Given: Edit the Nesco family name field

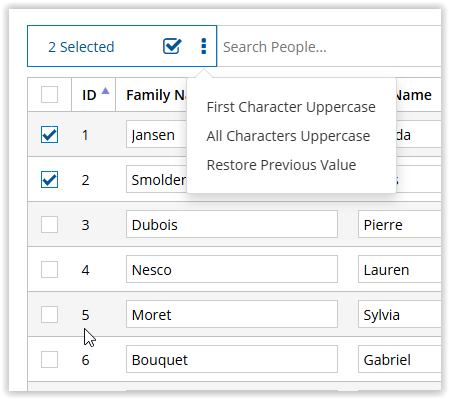Looking at the screenshot, I should (x=232, y=269).
